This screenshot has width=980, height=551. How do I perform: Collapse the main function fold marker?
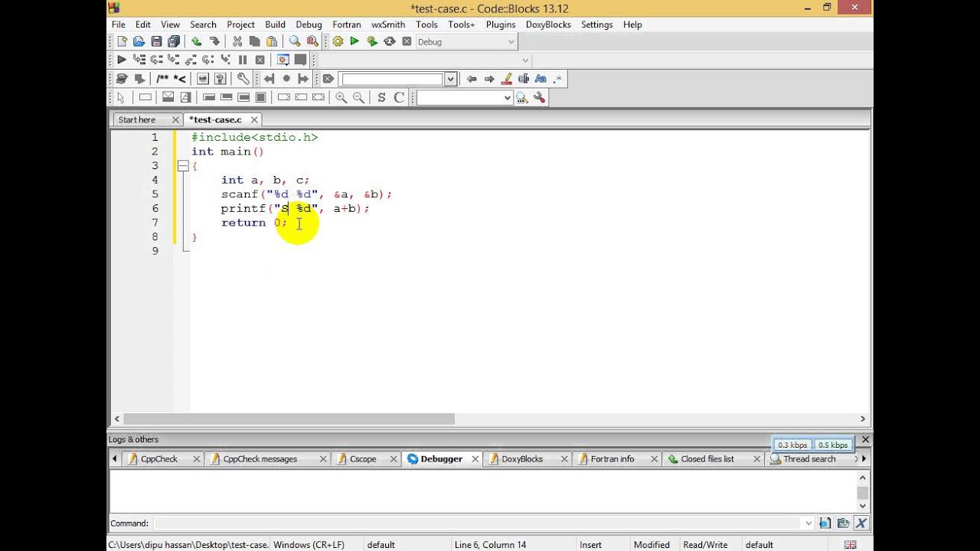(x=183, y=165)
